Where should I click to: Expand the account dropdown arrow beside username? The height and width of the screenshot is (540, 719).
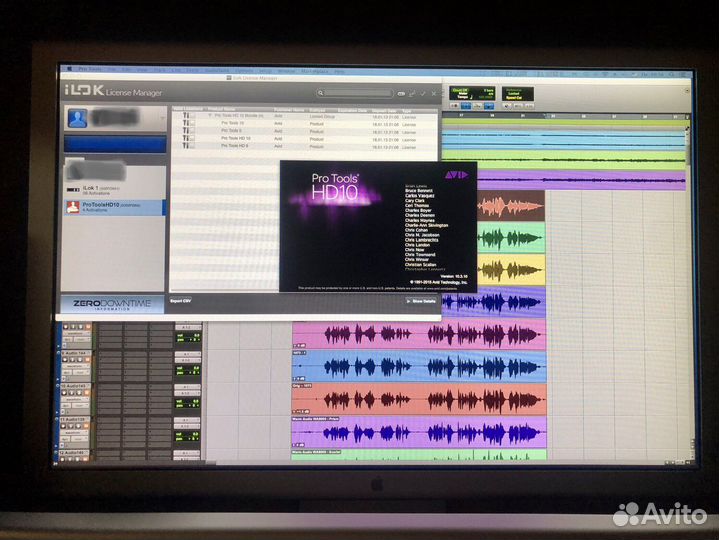[x=162, y=118]
